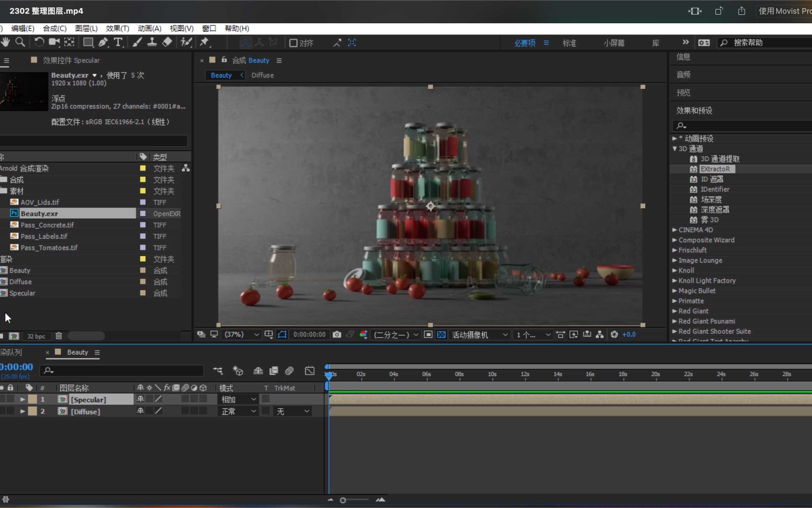The height and width of the screenshot is (508, 812).
Task: Switch to the Diffuse tab in viewer
Action: point(262,75)
